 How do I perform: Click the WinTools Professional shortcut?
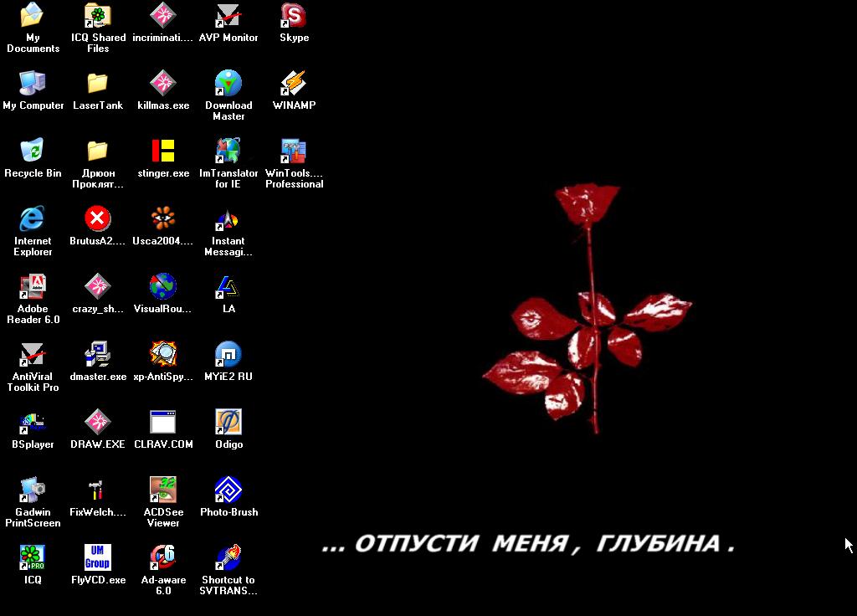[294, 151]
